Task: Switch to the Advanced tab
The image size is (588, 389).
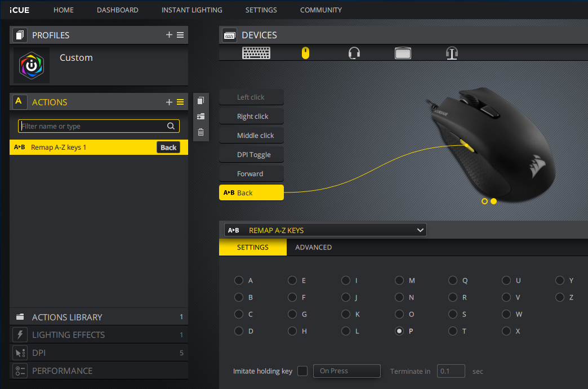Action: [x=313, y=247]
